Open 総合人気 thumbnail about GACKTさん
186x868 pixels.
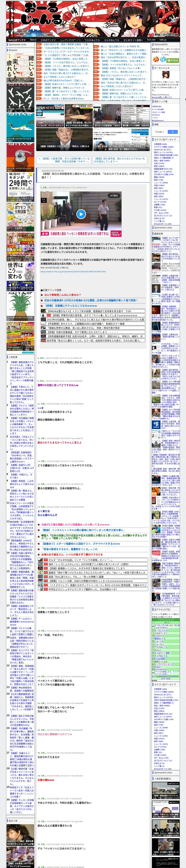[x=20, y=835]
